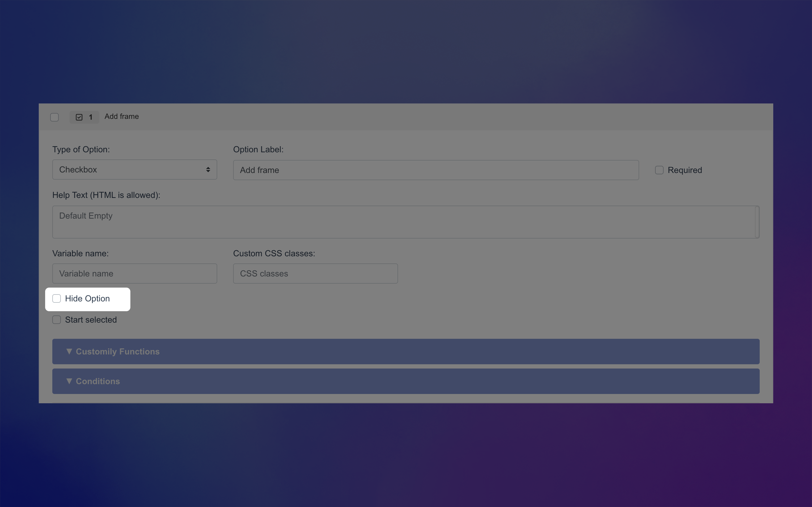
Task: Toggle the selection checkbox at top left
Action: click(54, 117)
